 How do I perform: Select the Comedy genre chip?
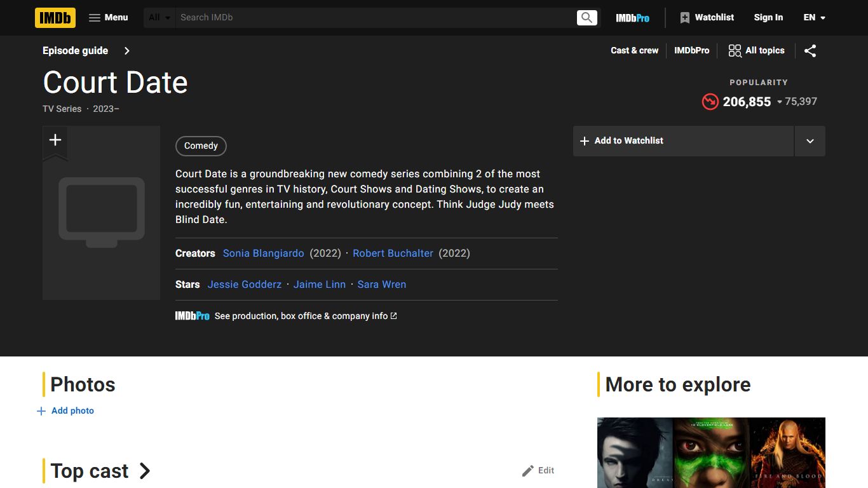pos(201,146)
